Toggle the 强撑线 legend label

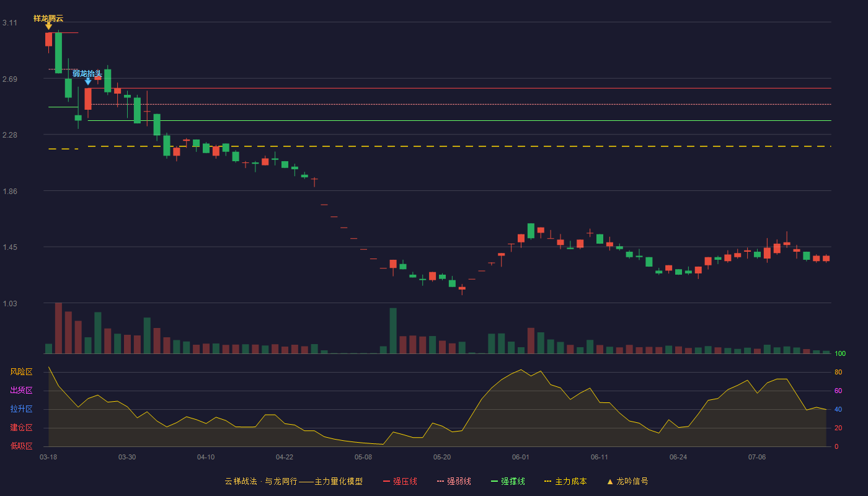coord(513,482)
